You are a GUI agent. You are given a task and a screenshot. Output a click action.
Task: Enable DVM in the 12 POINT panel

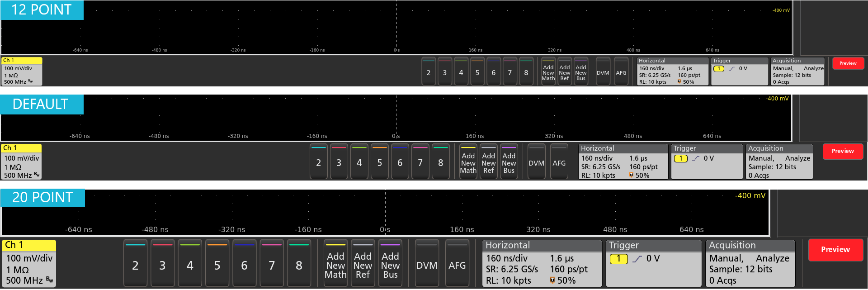(x=603, y=71)
